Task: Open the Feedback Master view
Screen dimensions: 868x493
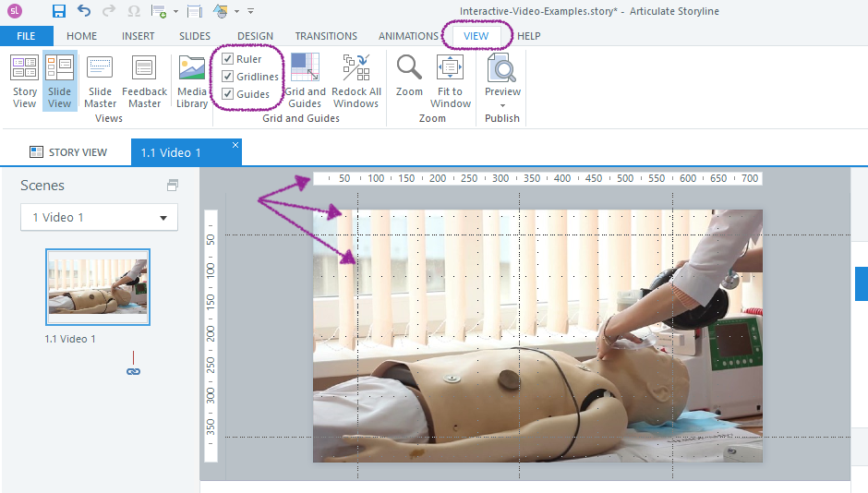Action: click(144, 80)
